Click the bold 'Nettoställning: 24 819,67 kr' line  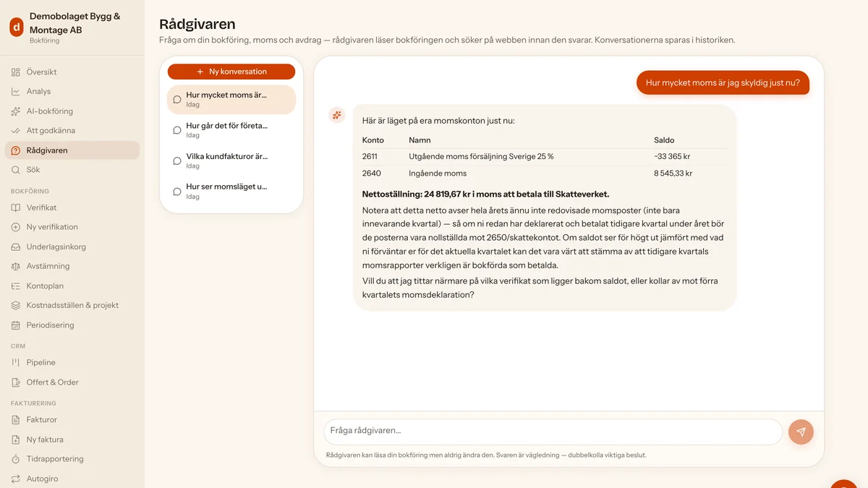pos(485,194)
